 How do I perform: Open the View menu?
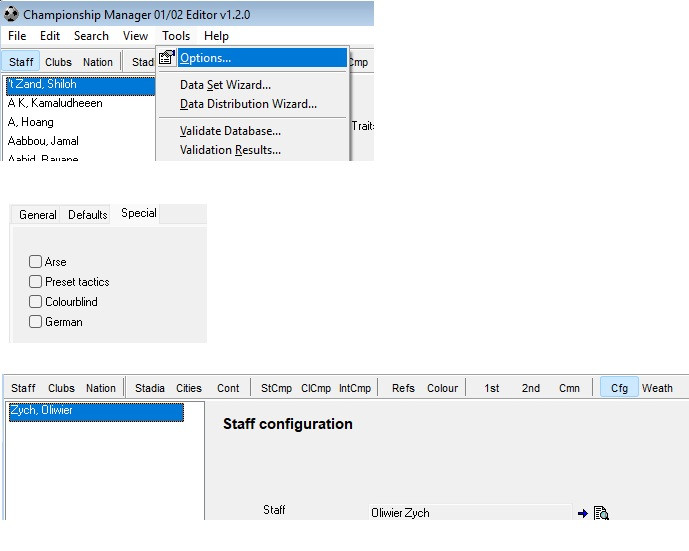point(135,36)
